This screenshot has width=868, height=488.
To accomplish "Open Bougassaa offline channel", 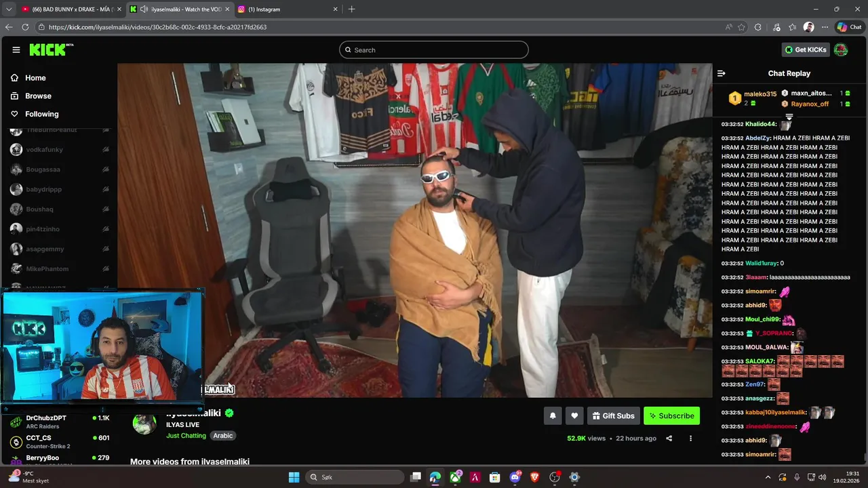I will pos(59,169).
